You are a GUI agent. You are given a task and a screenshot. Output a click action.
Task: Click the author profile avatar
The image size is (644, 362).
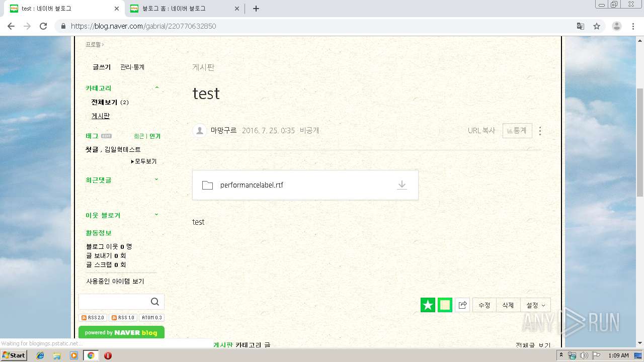(200, 131)
